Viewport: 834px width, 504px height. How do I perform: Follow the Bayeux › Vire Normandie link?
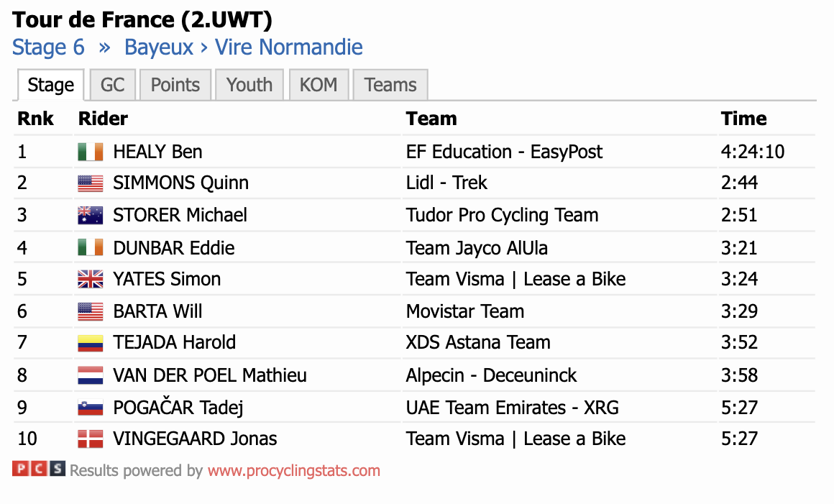click(244, 47)
